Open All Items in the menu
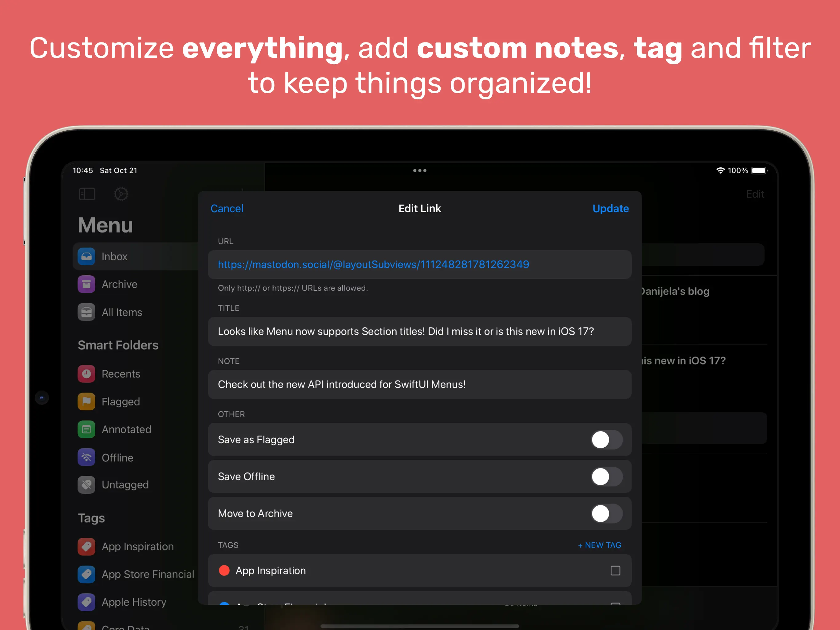The image size is (840, 630). click(x=121, y=312)
